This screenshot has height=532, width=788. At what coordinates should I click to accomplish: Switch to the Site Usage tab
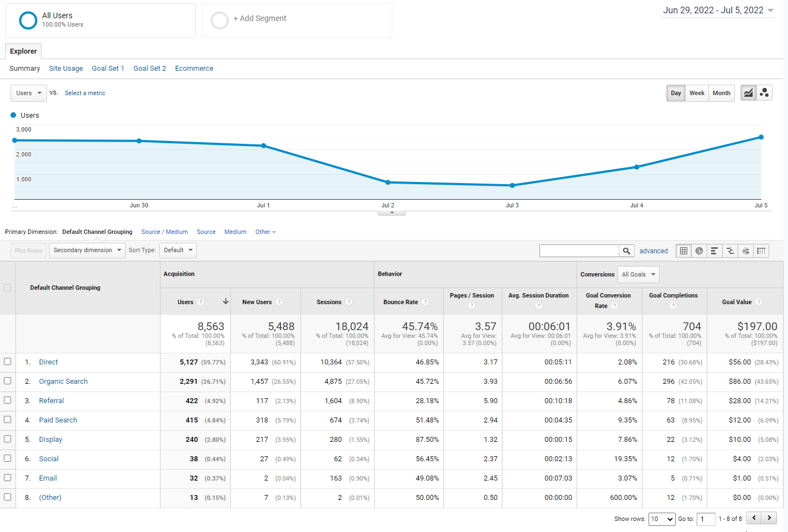(66, 69)
